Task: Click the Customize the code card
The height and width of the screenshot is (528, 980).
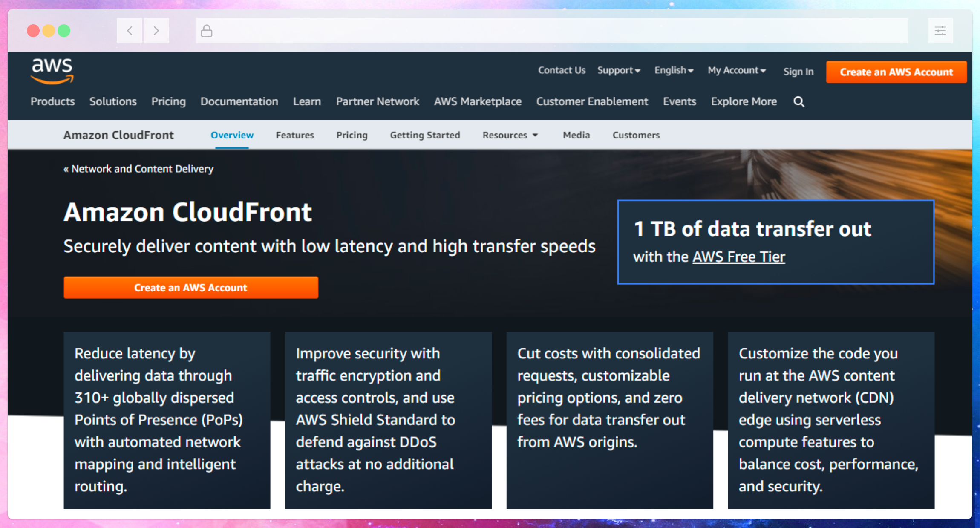Action: [831, 420]
